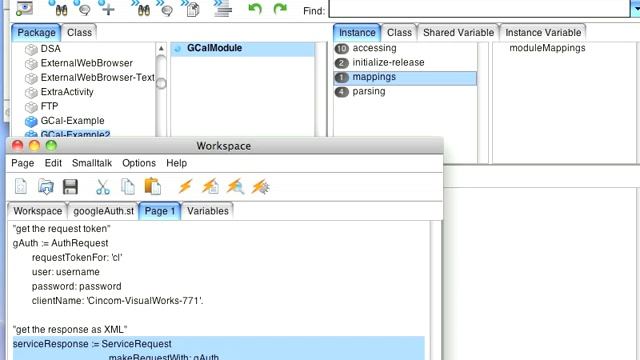Click the Workspace window title bar
The width and height of the screenshot is (640, 360).
pos(224,146)
